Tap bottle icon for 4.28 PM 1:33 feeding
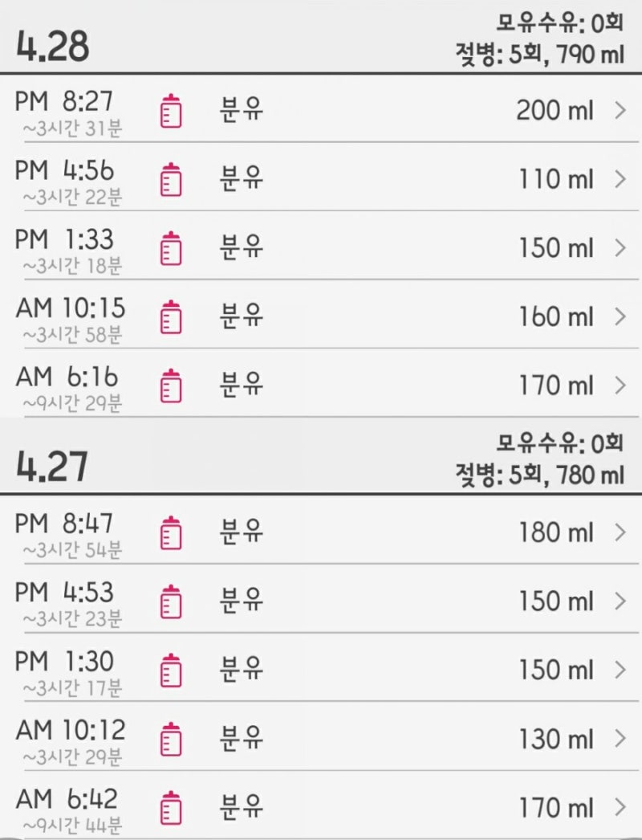Screen dimensions: 642x840 click(x=171, y=248)
